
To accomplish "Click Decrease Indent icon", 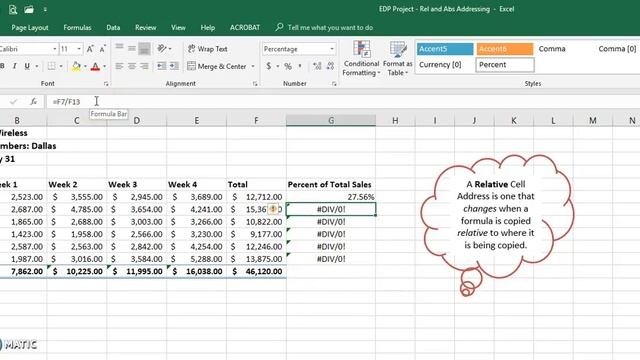I will [162, 66].
